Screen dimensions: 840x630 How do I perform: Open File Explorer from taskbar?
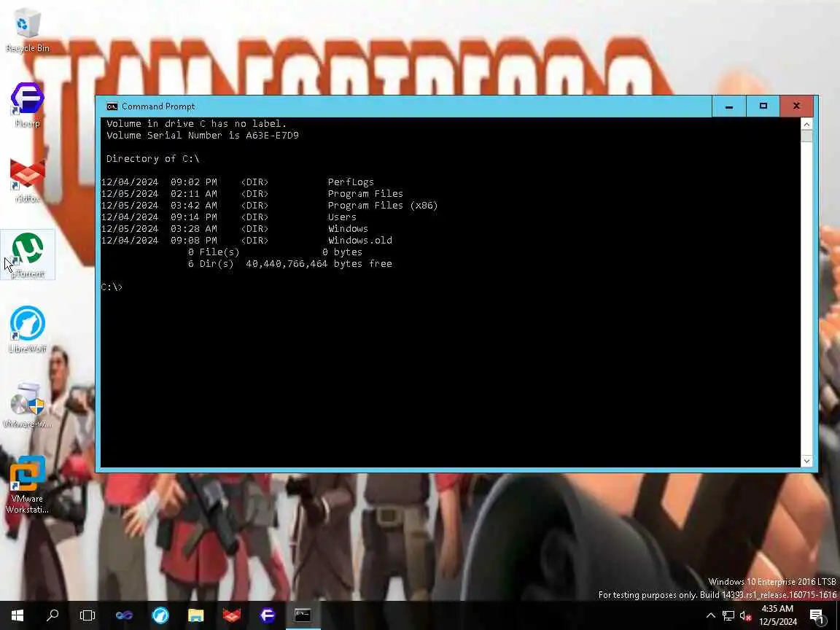pyautogui.click(x=195, y=615)
